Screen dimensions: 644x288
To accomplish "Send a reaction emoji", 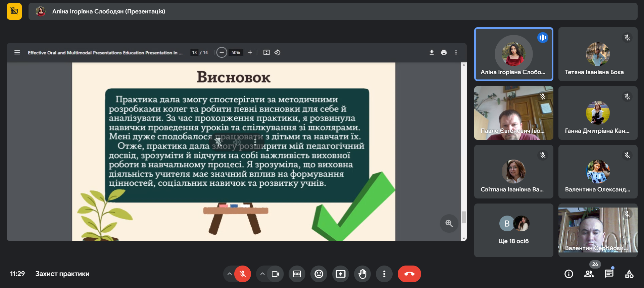I will click(319, 274).
